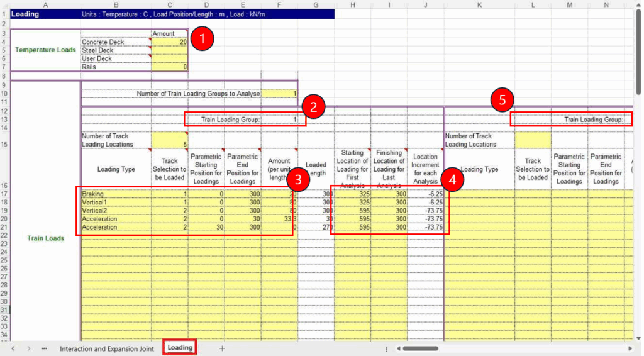Click the Braking loading type cell
Viewport: 644px width, 356px height.
coord(116,194)
